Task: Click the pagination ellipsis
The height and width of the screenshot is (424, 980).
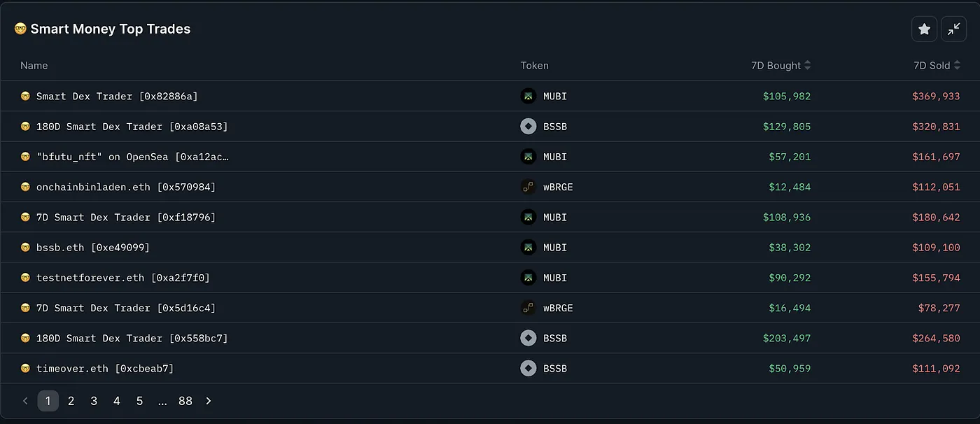Action: pyautogui.click(x=162, y=401)
